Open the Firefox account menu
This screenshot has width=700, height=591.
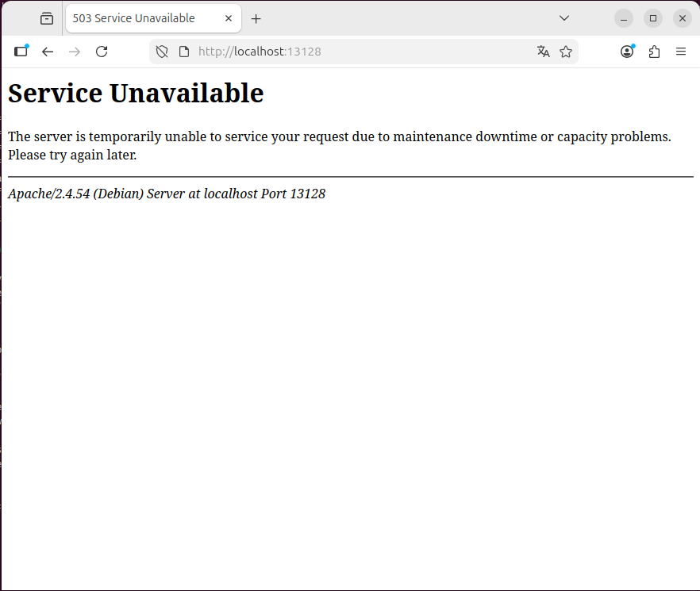(x=627, y=52)
